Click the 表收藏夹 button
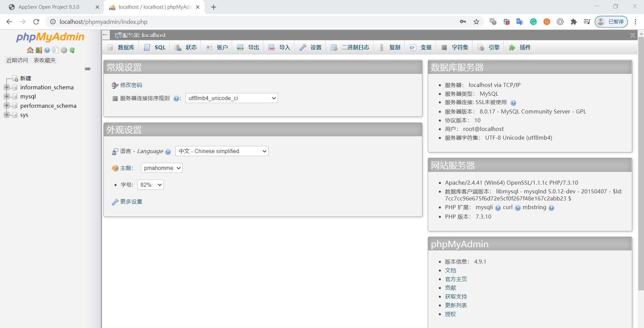644x328 pixels. point(45,60)
